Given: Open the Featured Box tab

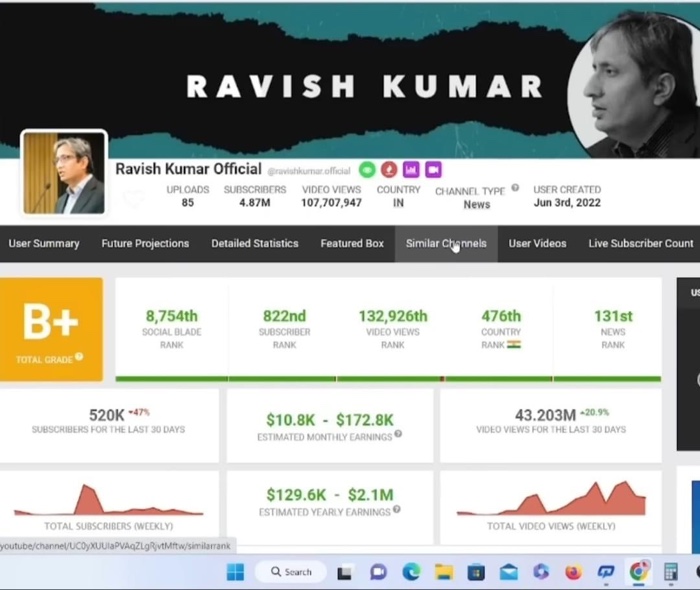Looking at the screenshot, I should click(x=352, y=244).
